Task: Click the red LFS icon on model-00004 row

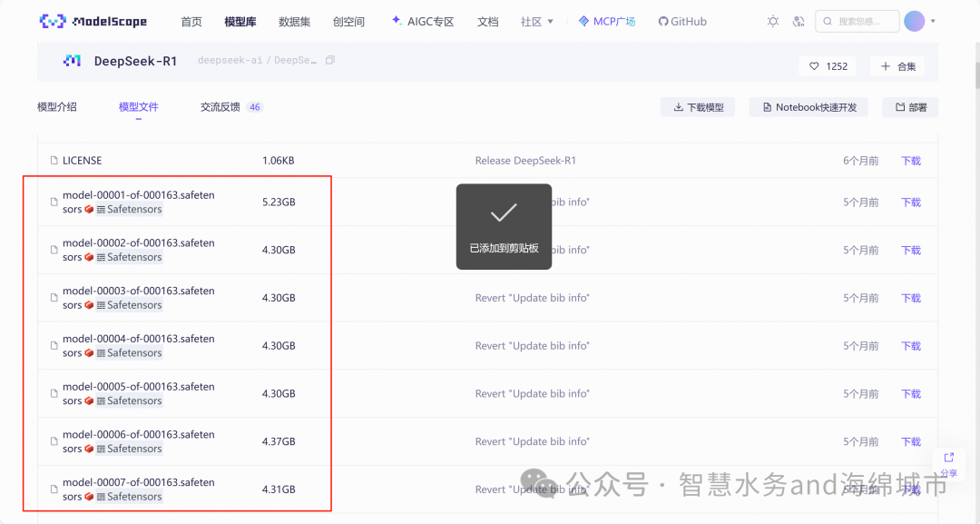Action: (89, 352)
